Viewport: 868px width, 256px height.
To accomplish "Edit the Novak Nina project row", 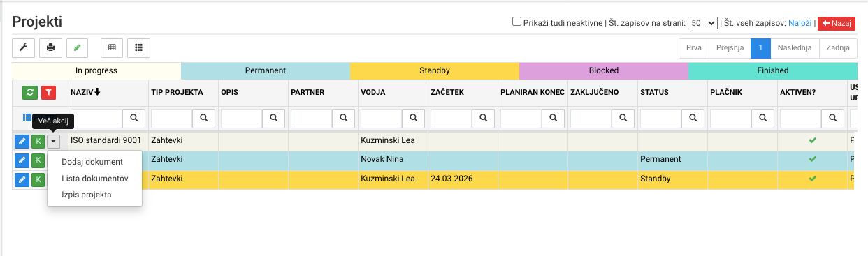I will pos(22,160).
